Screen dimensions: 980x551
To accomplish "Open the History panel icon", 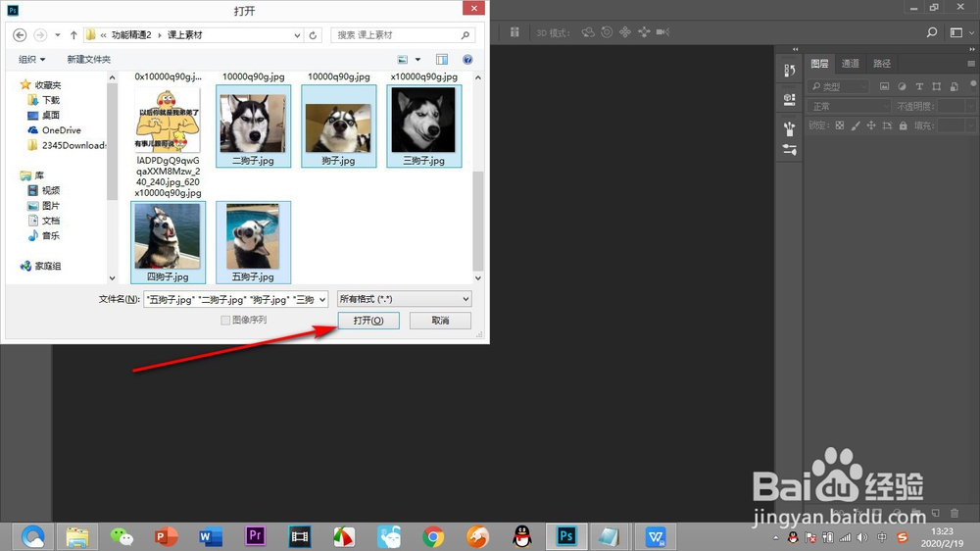I will (789, 71).
